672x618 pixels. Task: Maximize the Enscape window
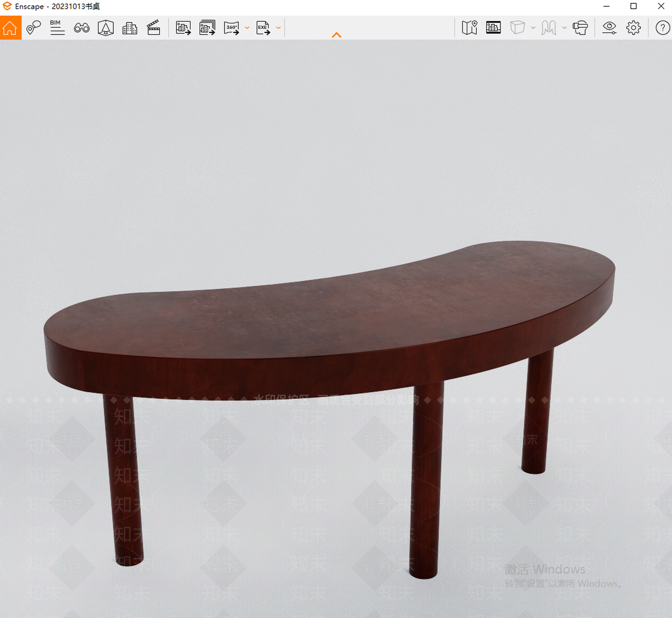[633, 6]
